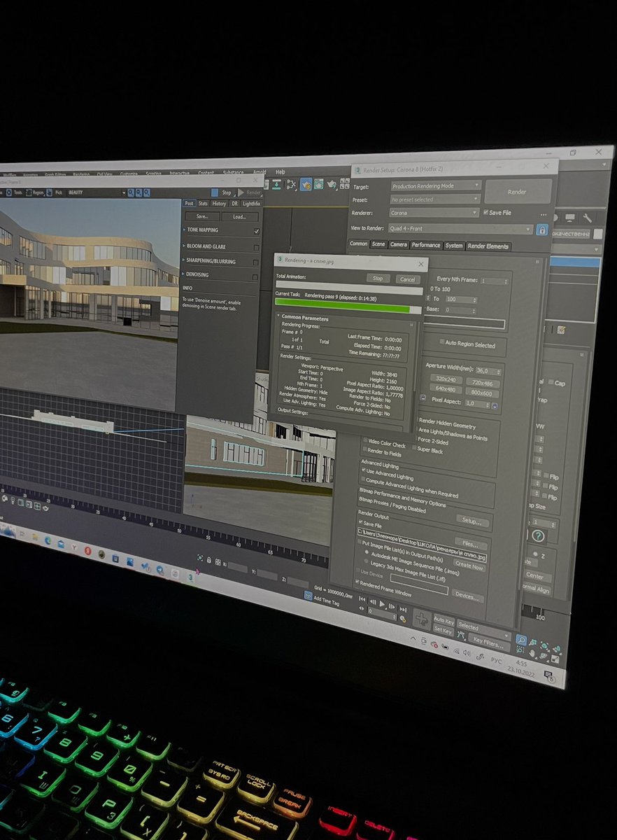The image size is (617, 840).
Task: Click the 800x600 resolution preset button
Action: point(481,393)
